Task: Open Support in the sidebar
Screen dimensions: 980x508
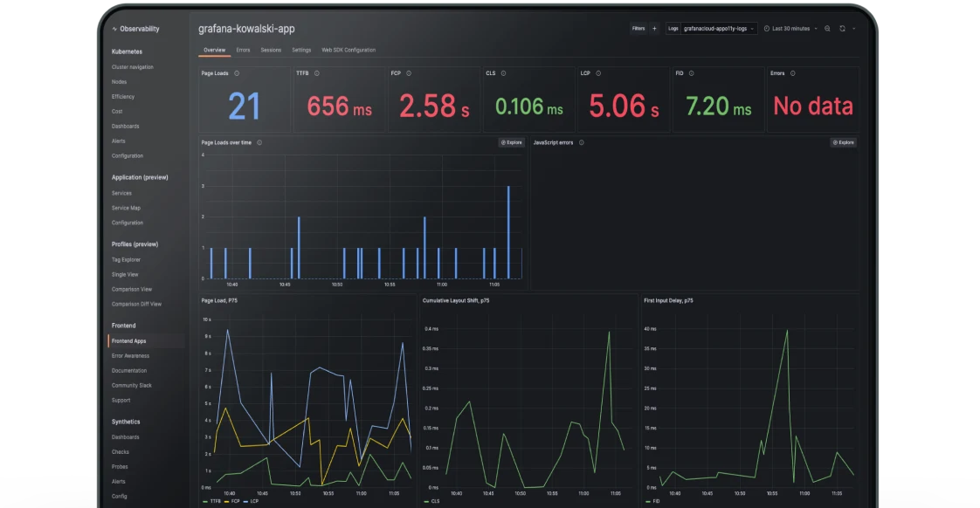Action: [121, 401]
